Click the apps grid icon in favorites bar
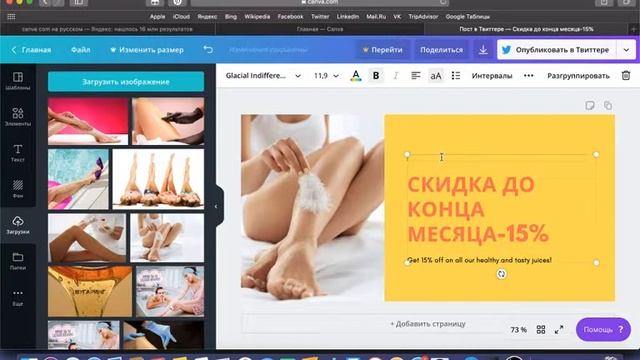The image size is (640, 360). click(11, 17)
